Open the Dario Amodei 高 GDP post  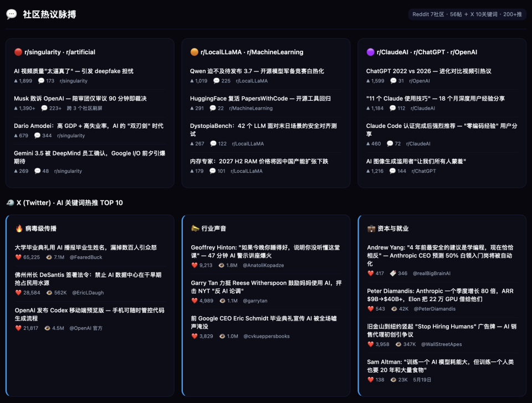[89, 126]
